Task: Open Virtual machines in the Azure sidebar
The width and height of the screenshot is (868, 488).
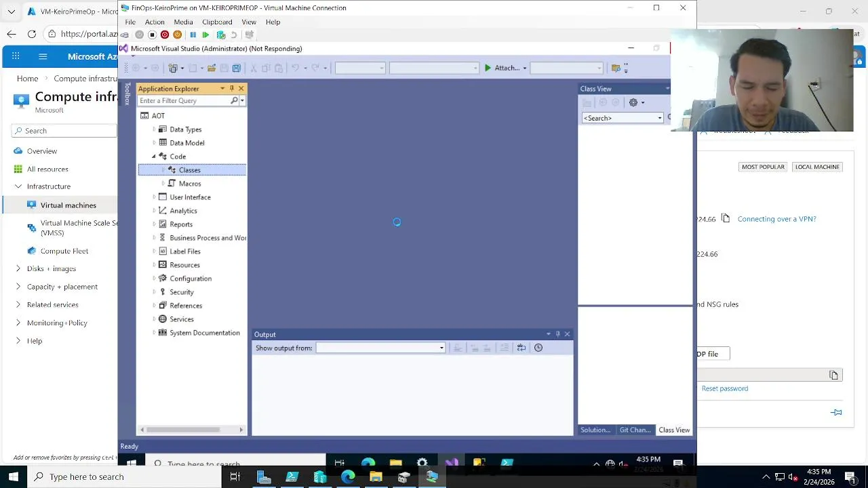Action: pyautogui.click(x=68, y=205)
